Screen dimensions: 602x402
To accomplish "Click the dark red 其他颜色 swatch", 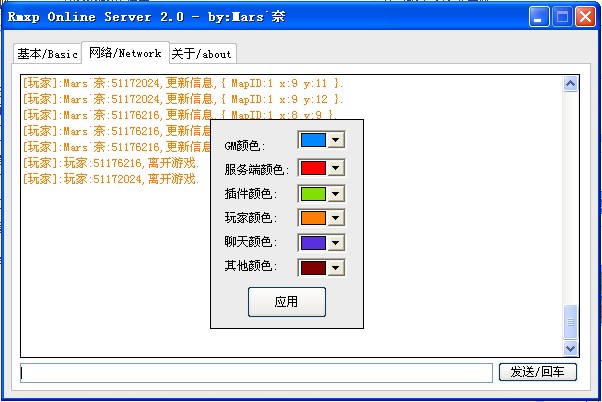I will [313, 268].
